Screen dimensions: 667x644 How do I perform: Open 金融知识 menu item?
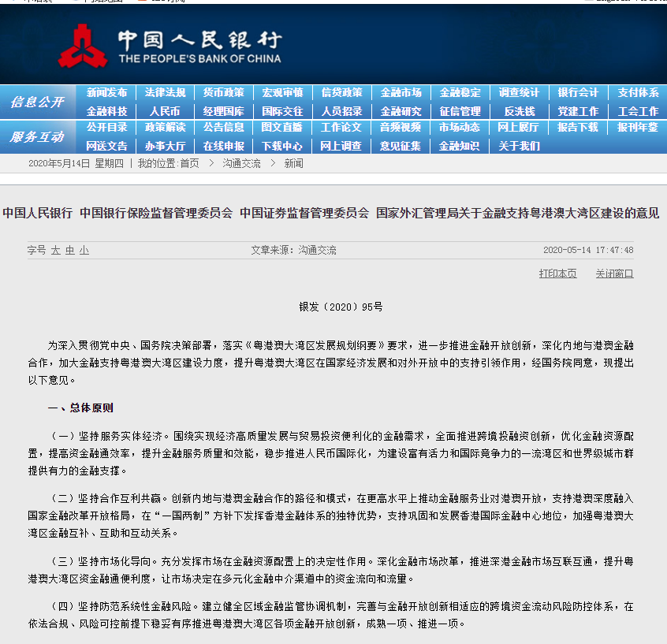click(x=459, y=147)
